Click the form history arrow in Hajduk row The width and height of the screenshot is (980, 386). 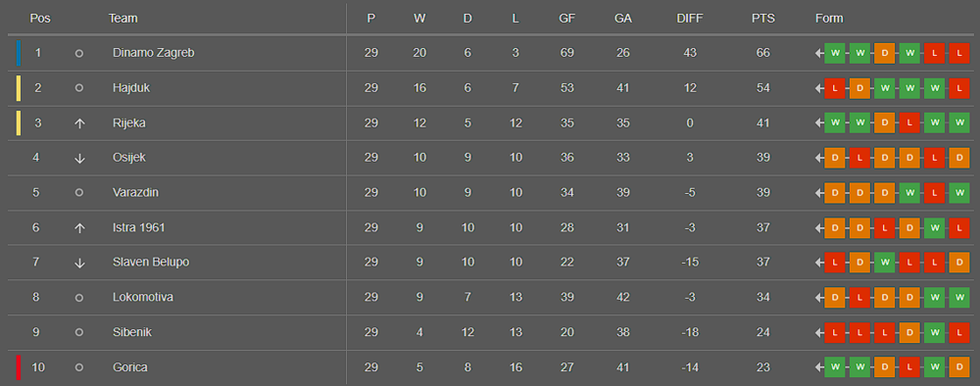[818, 89]
